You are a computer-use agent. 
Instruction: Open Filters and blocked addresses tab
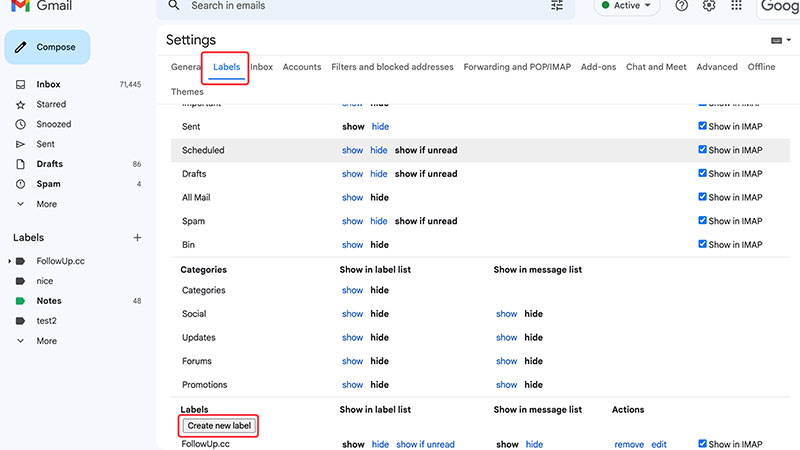click(x=392, y=67)
